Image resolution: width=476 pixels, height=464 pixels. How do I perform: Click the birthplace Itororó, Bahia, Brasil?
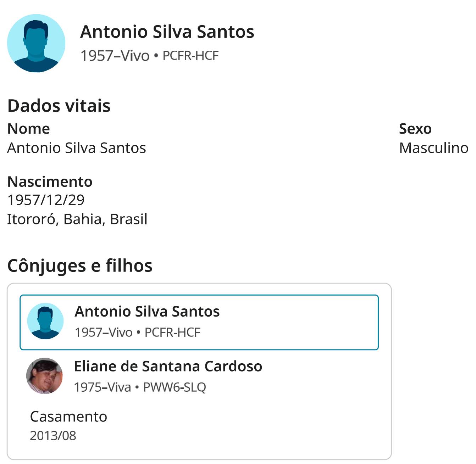77,219
